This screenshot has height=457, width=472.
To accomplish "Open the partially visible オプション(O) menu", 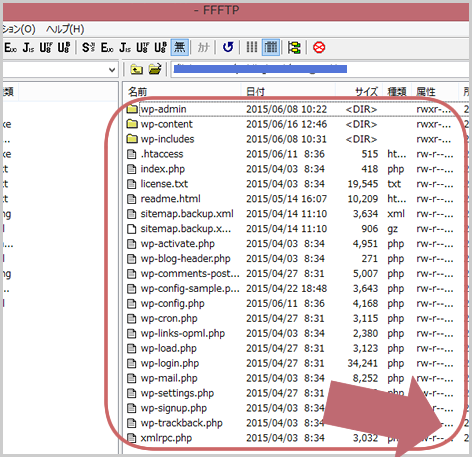I will pyautogui.click(x=19, y=29).
